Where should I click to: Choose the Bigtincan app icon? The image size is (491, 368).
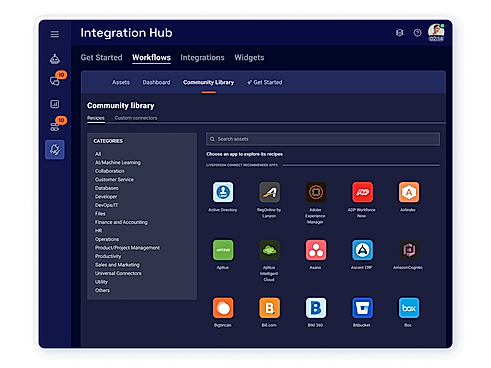coord(223,308)
